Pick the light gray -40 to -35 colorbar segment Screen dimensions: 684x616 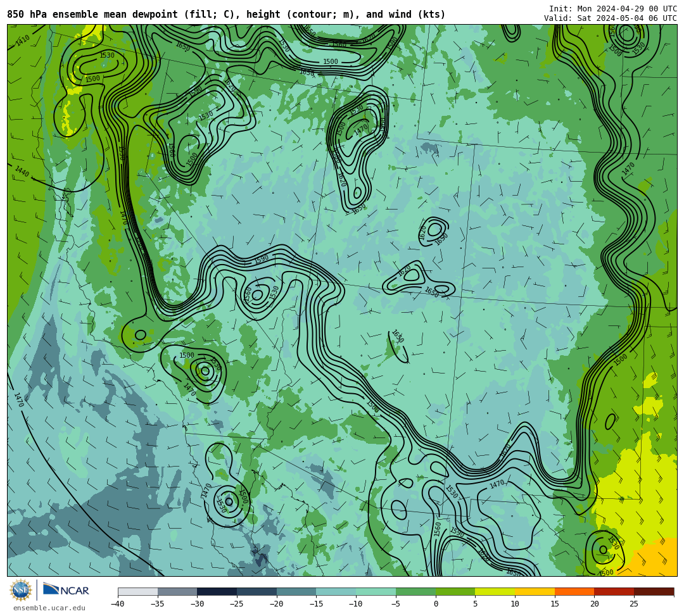coord(138,591)
